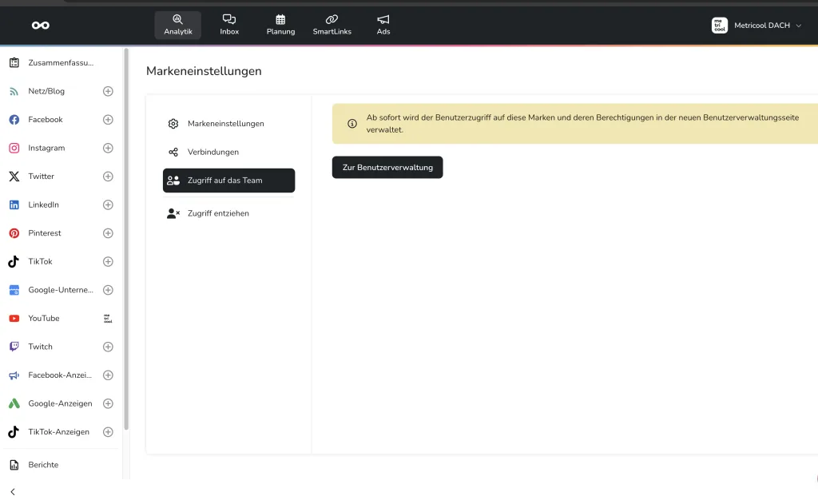Image resolution: width=818 pixels, height=504 pixels.
Task: Select Verbindungen in settings menu
Action: (212, 152)
